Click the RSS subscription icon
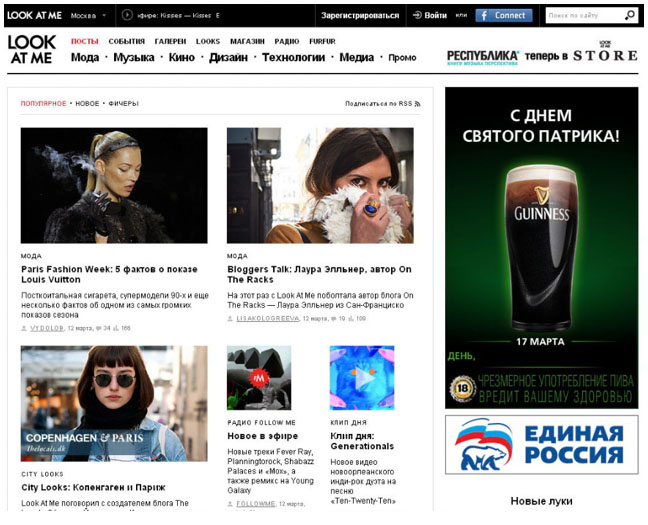The image size is (648, 525). (417, 104)
